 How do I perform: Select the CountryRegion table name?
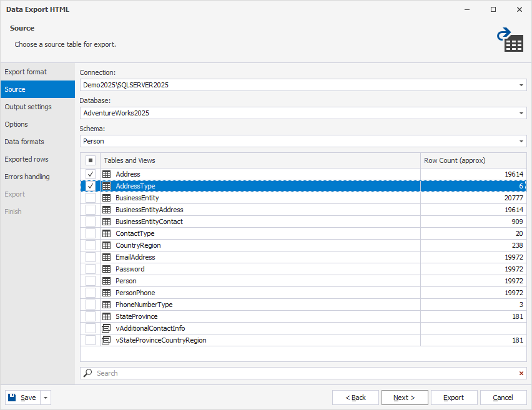click(x=138, y=245)
